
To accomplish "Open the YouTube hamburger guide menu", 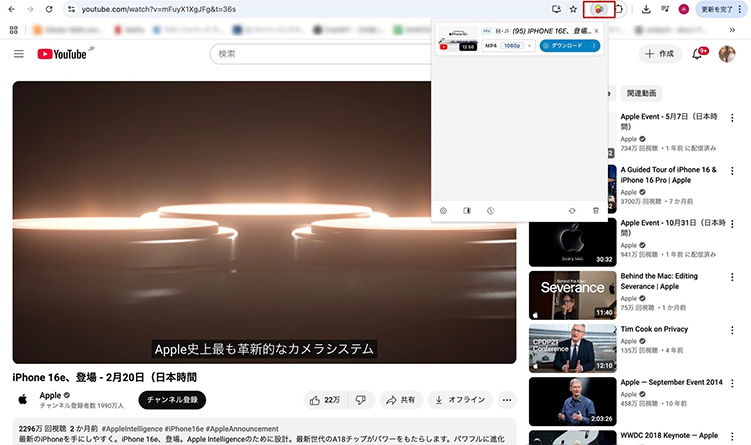I will pos(19,54).
